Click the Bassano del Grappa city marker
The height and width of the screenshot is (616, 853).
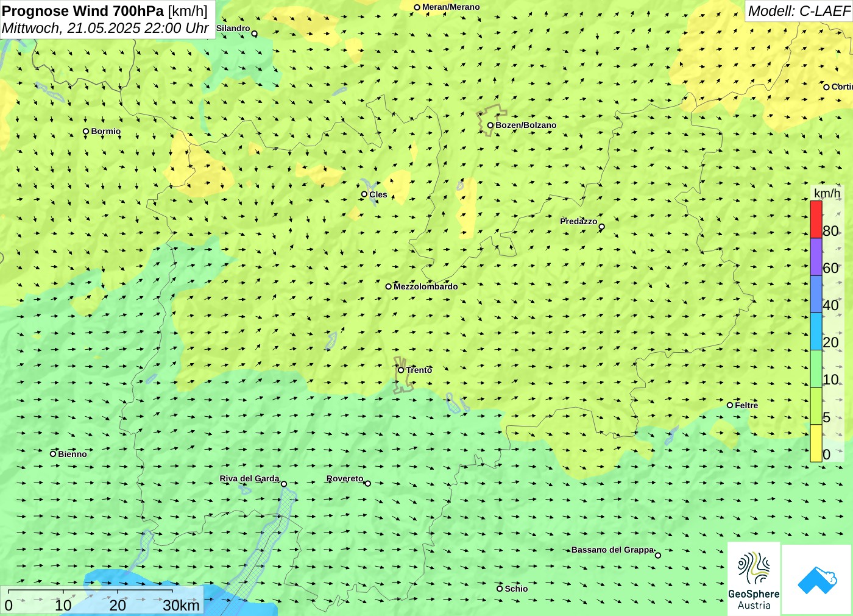click(x=658, y=555)
